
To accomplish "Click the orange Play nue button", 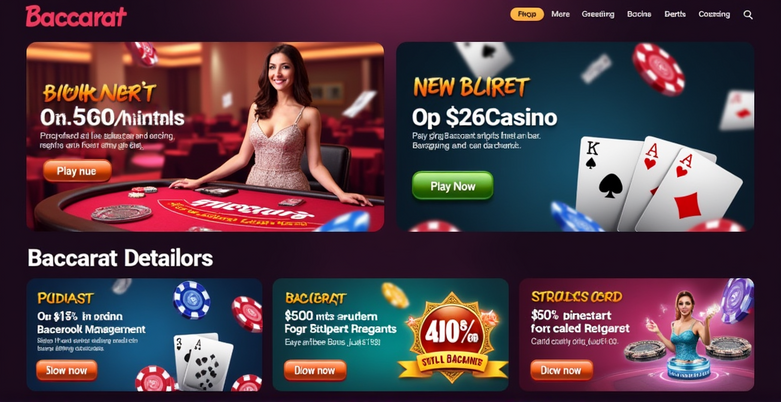I will 77,171.
